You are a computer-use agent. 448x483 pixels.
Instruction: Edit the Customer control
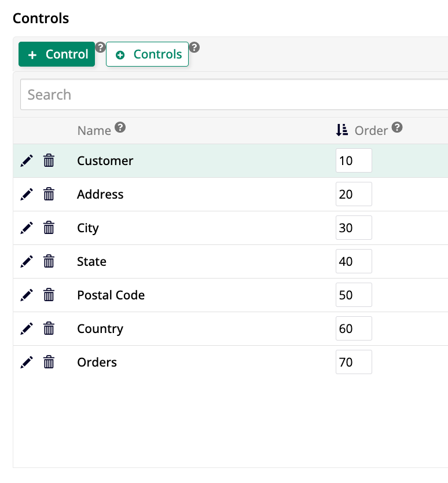(27, 160)
